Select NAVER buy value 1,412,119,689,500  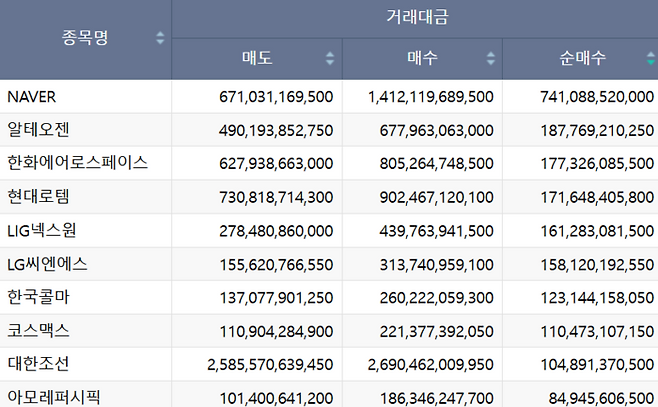[x=431, y=97]
